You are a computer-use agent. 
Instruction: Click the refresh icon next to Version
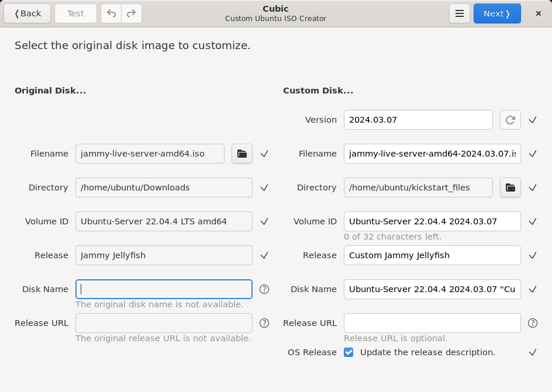(x=510, y=120)
